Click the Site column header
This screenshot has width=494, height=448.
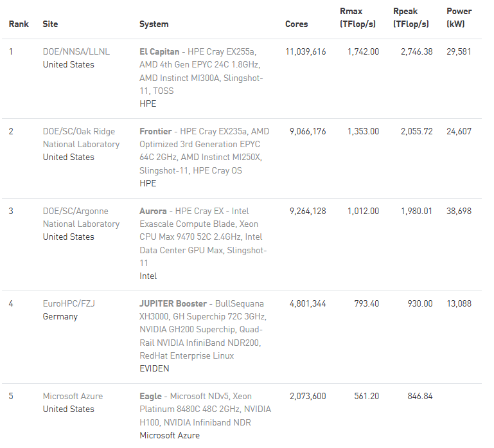50,24
